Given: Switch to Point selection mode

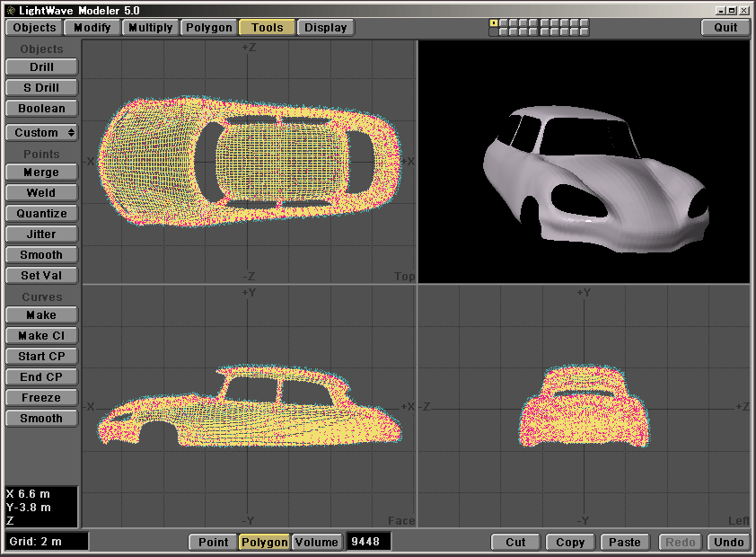Looking at the screenshot, I should (213, 543).
